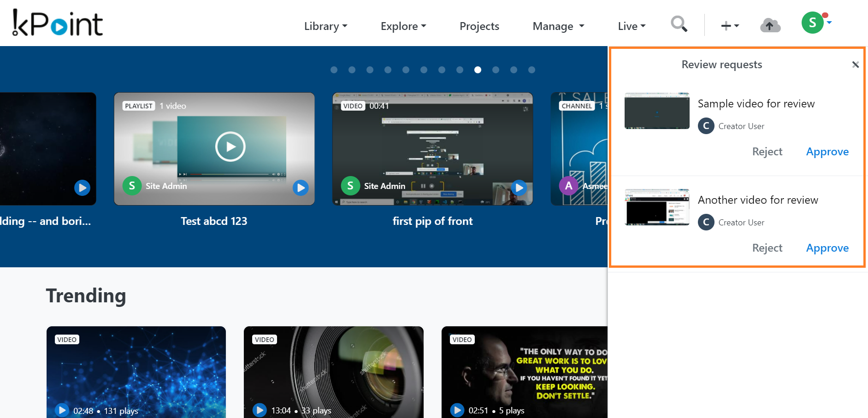Screen dimensions: 868x418
Task: Play the first pip of front video
Action: [x=519, y=188]
